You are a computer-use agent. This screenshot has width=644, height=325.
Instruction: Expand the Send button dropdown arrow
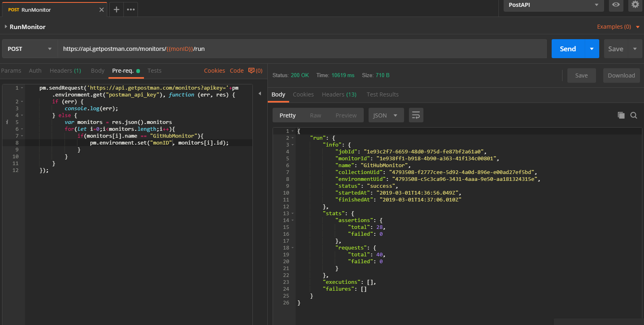click(x=592, y=49)
